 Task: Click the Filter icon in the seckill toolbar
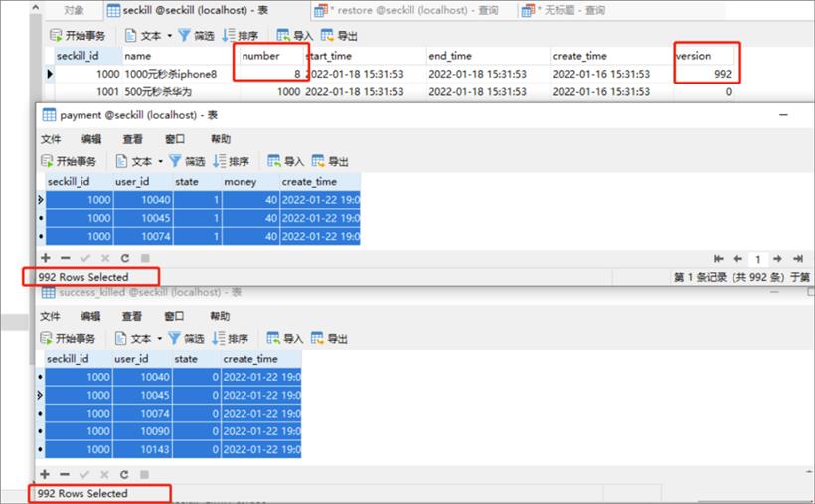tap(196, 36)
